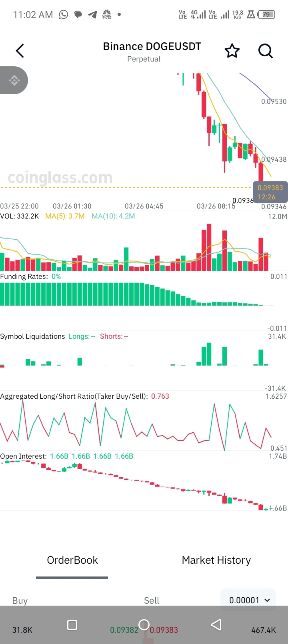Tap Aggregated Long/Short Ratio label

[x=74, y=396]
